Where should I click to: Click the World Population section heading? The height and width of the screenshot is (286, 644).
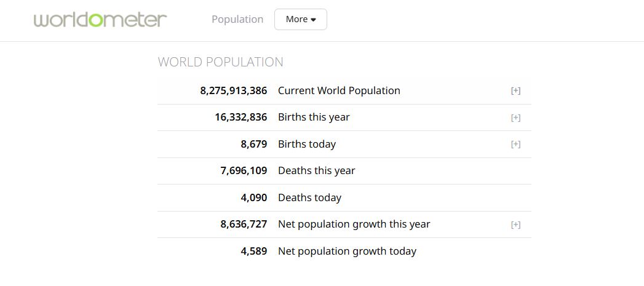pos(220,62)
